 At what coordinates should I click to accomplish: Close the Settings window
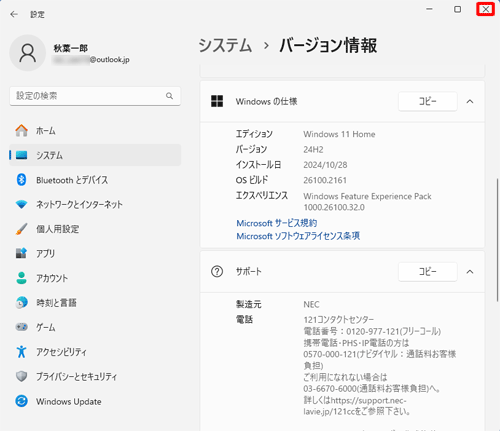tap(486, 9)
